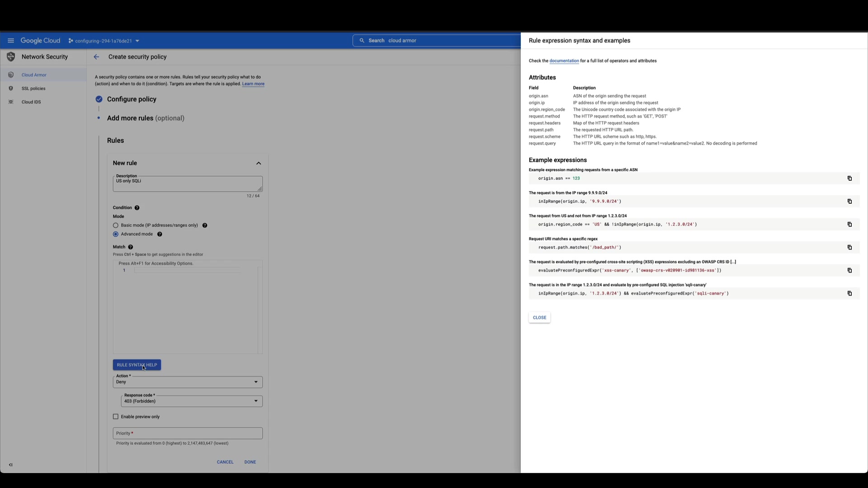Enable preview only checkbox
This screenshot has height=488, width=868.
[116, 417]
